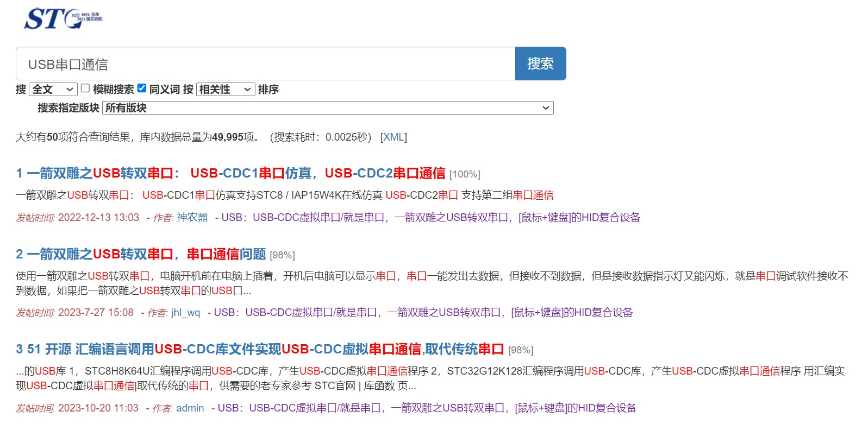Open author link 神农鼎
Image resolution: width=868 pixels, height=424 pixels.
(192, 217)
